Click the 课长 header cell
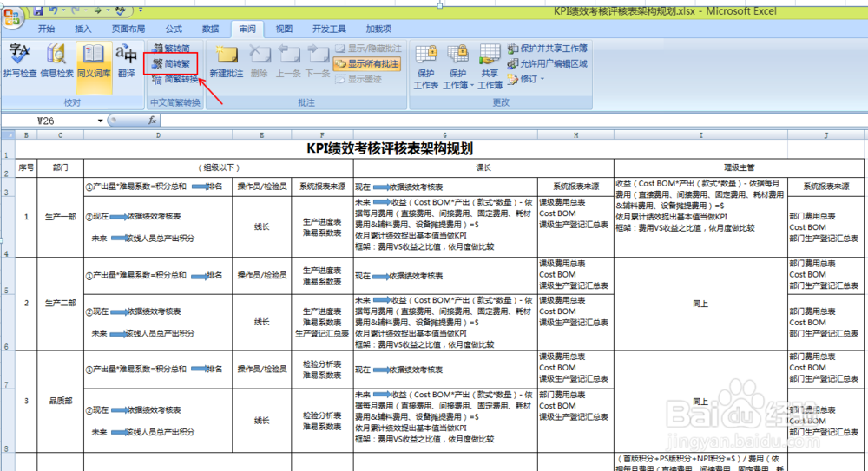This screenshot has height=471, width=868. click(483, 167)
